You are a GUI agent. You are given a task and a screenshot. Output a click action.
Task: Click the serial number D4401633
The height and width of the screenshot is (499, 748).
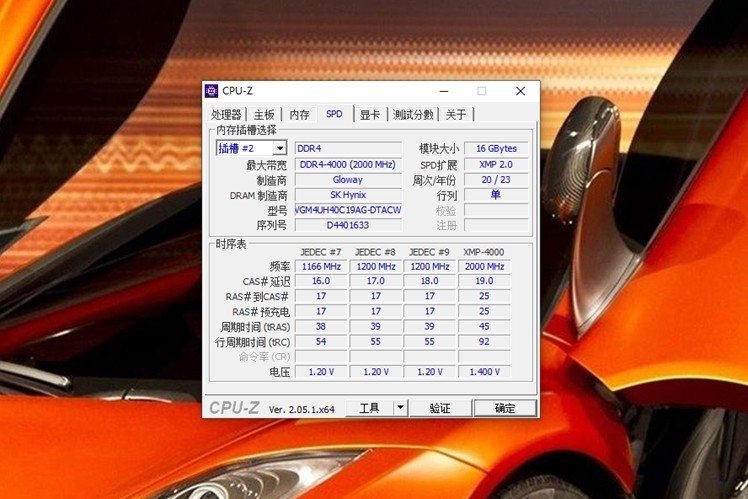[348, 225]
